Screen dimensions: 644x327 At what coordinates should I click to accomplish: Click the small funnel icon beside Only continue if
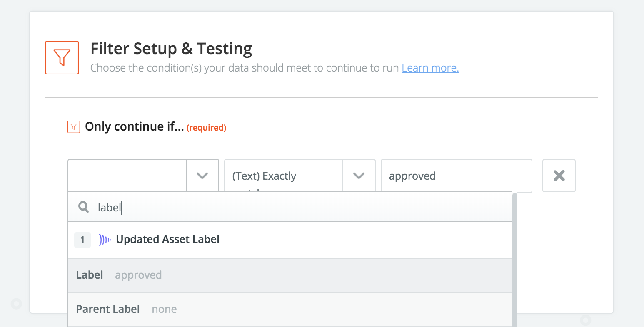pos(73,126)
